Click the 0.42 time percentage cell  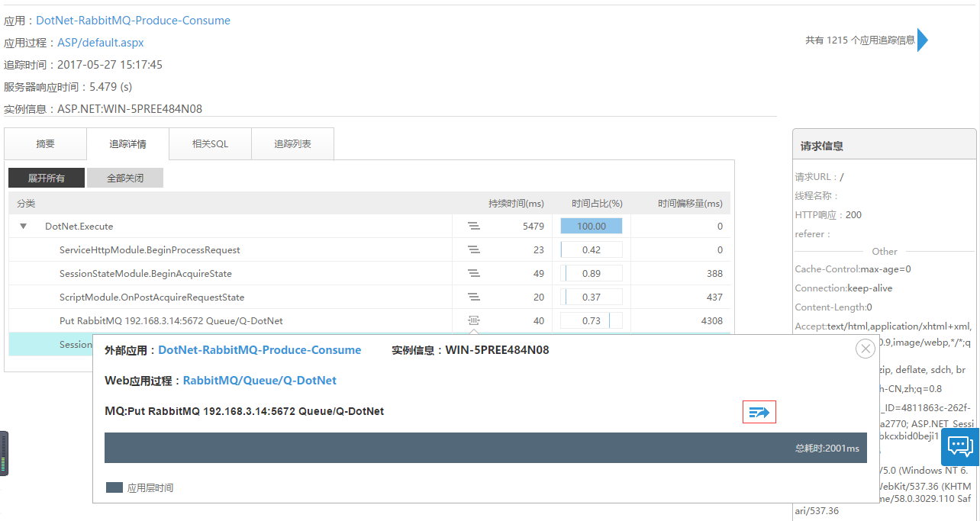pyautogui.click(x=592, y=249)
